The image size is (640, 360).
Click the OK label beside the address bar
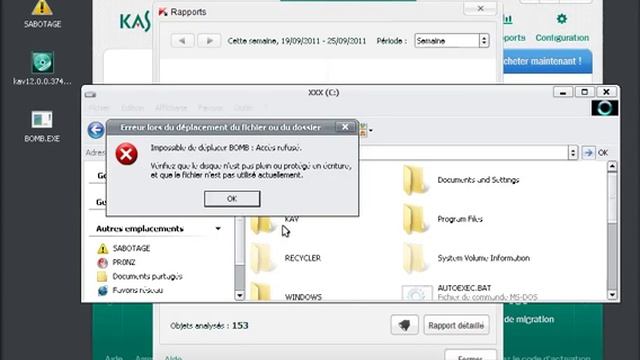point(603,153)
